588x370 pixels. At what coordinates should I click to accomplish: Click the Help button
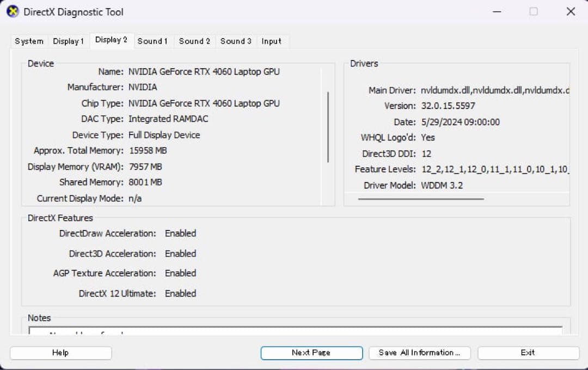click(x=60, y=353)
